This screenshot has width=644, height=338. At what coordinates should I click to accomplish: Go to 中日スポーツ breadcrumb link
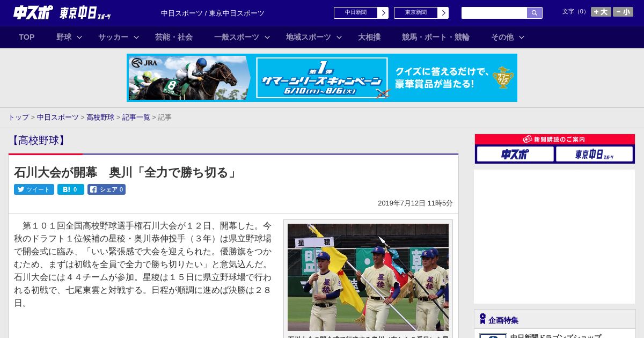[x=58, y=117]
